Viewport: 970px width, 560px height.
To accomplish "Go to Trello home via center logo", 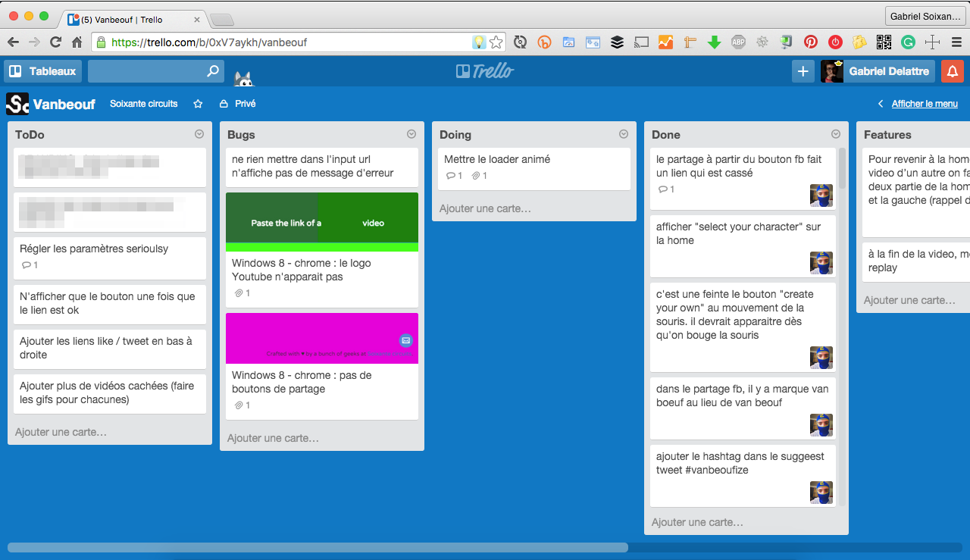I will (x=485, y=71).
